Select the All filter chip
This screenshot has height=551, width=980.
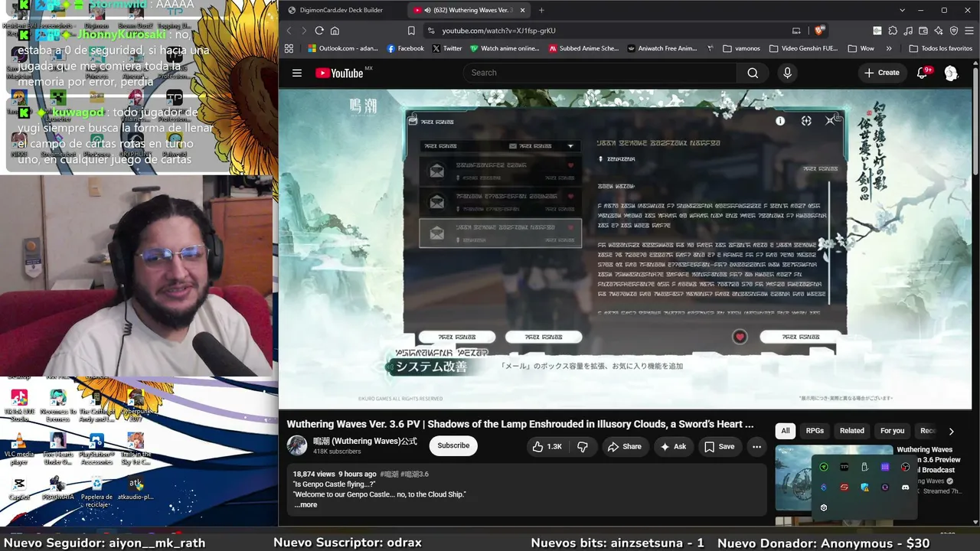click(785, 431)
